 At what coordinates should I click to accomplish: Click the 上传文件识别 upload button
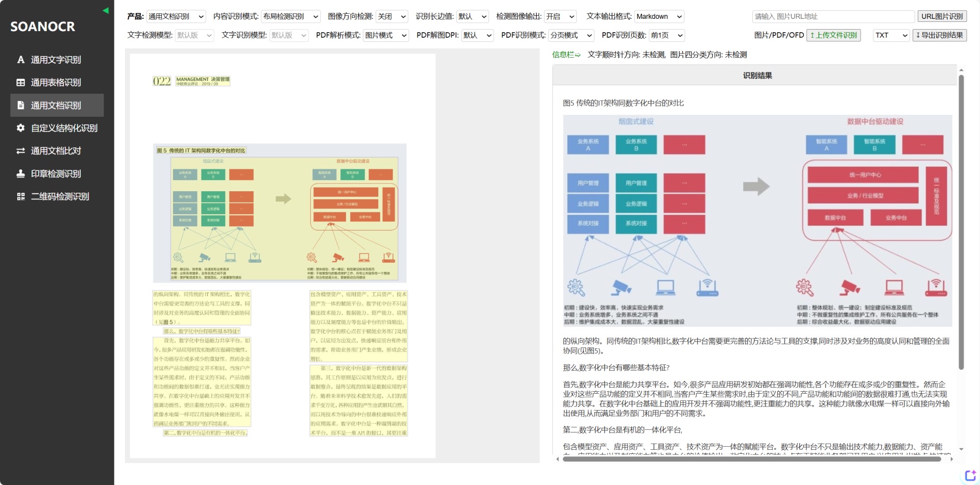tap(834, 35)
